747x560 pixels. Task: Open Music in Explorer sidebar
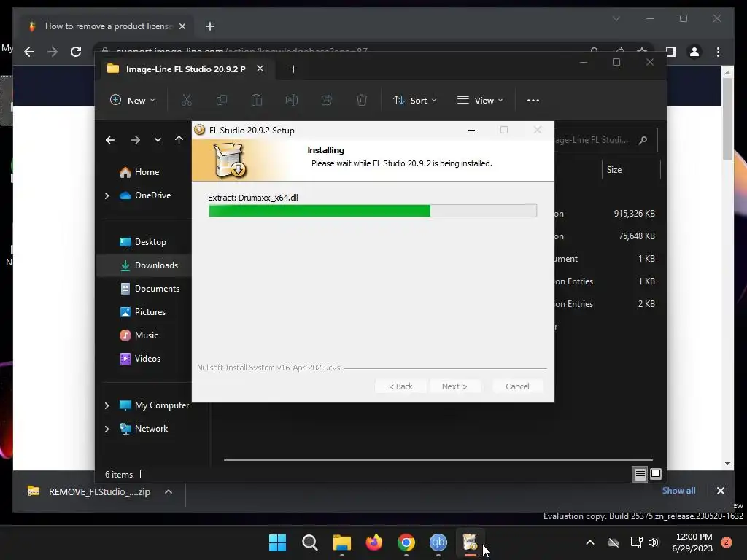point(139,335)
